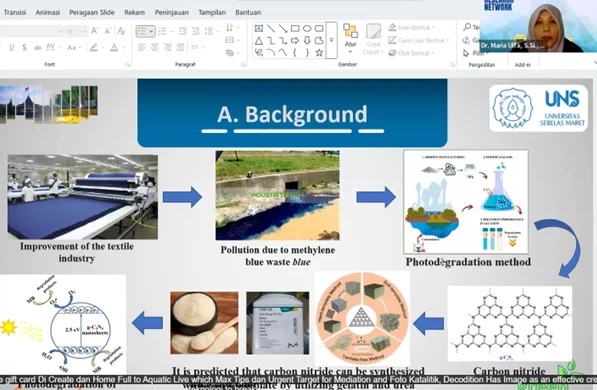Apply the text highlight color
This screenshot has height=390, width=597.
point(93,48)
